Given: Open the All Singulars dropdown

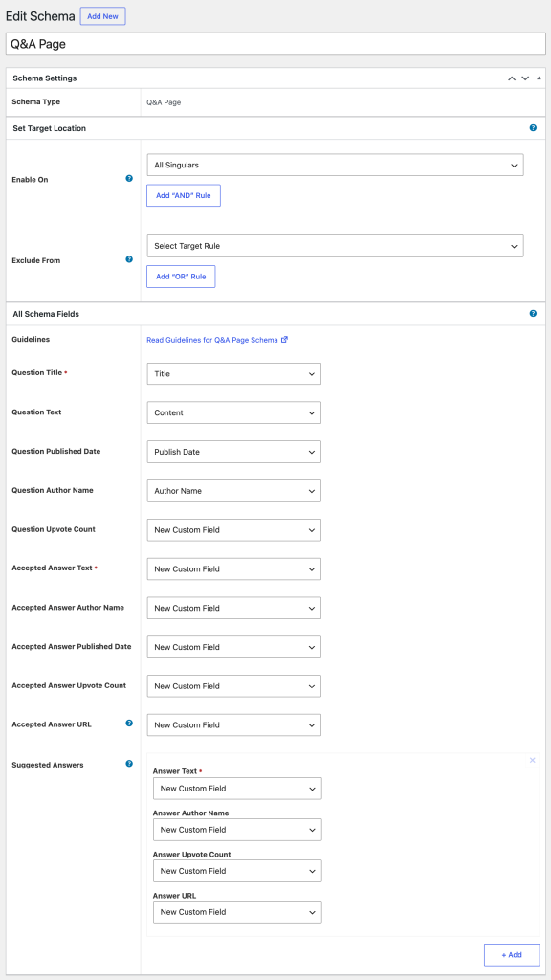Looking at the screenshot, I should pyautogui.click(x=336, y=166).
